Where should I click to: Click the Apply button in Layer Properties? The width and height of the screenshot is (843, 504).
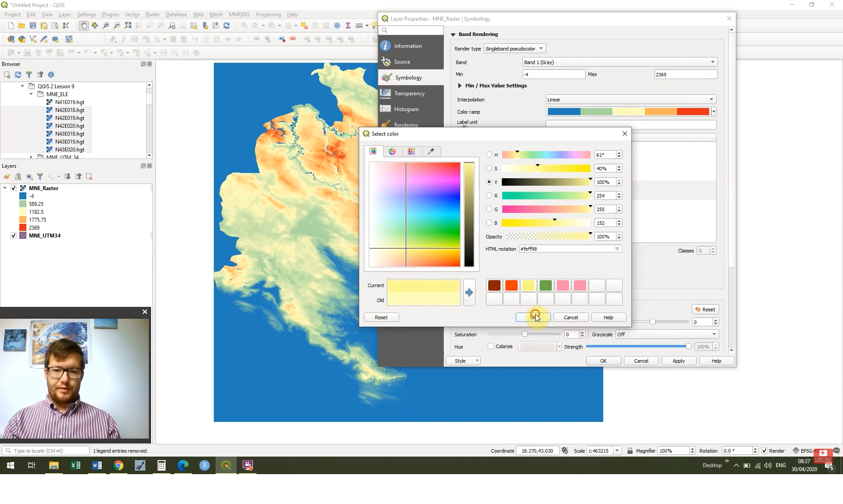(x=679, y=360)
